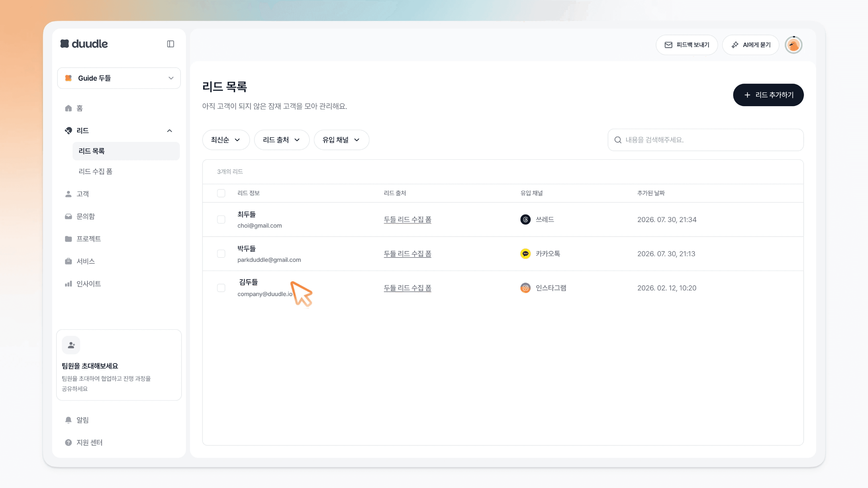This screenshot has width=868, height=488.
Task: Click the 팀원을 초대해보세요 card title
Action: click(90, 366)
